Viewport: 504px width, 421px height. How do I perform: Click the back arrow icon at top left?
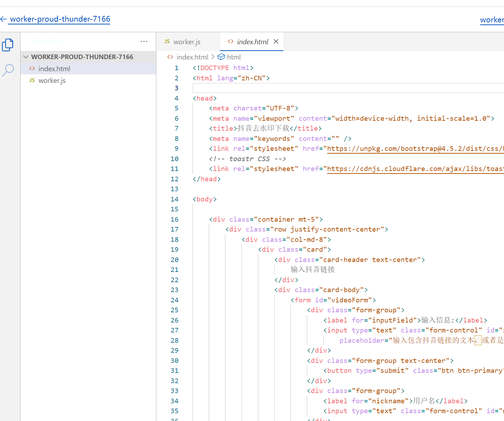click(4, 19)
